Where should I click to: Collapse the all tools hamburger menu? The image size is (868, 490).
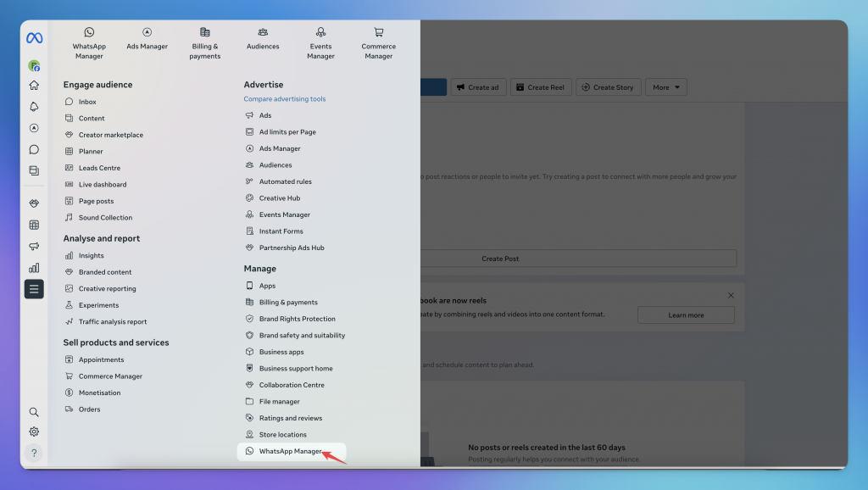[x=34, y=289]
